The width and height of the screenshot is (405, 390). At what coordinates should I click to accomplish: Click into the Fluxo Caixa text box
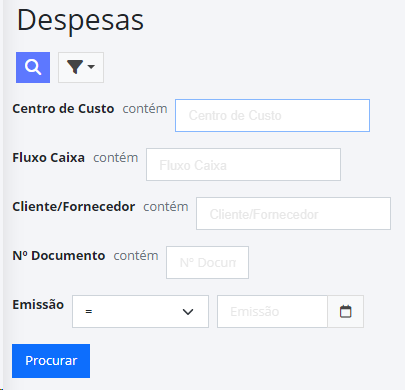click(x=243, y=165)
